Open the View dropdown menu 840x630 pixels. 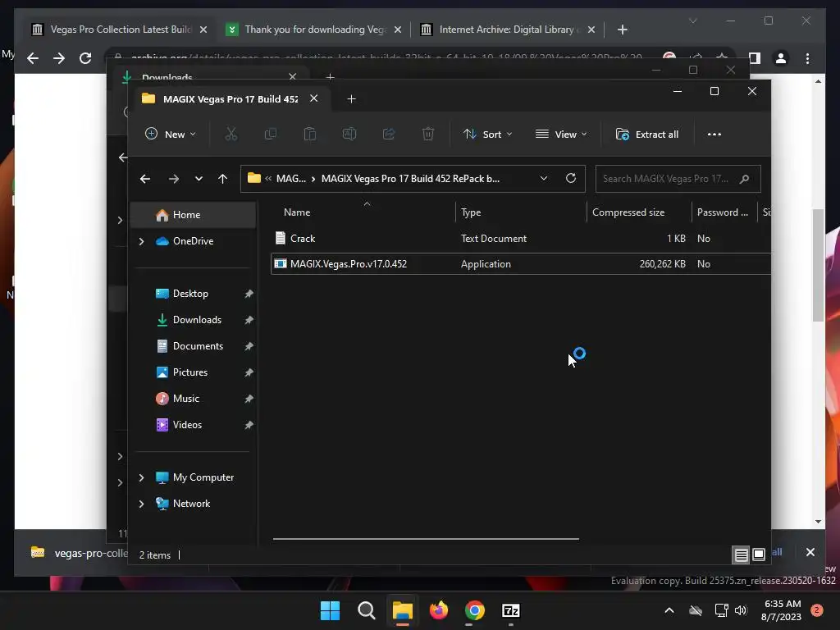coord(561,134)
